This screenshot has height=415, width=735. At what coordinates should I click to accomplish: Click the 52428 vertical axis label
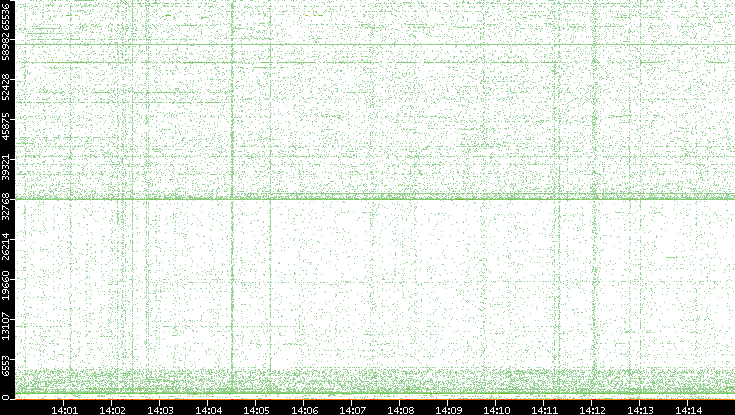coord(5,87)
